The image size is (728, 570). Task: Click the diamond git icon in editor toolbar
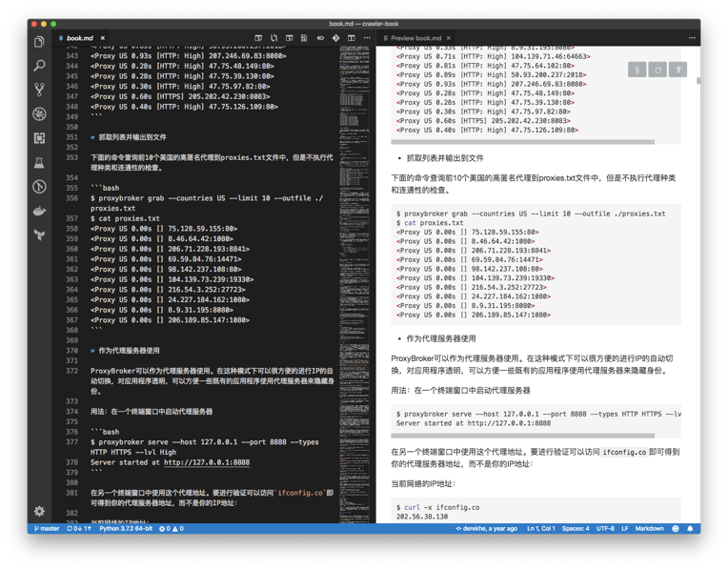click(x=335, y=38)
